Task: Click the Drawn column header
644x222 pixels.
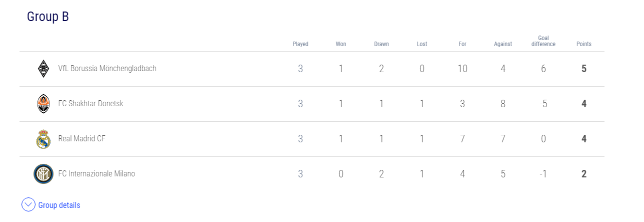Action: [381, 44]
